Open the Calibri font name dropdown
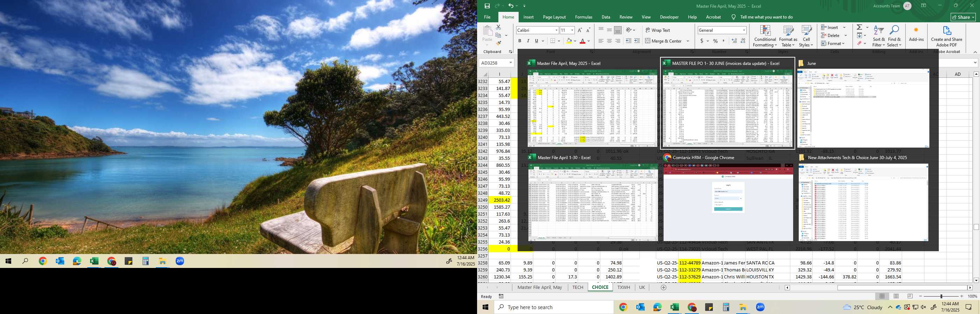 556,30
